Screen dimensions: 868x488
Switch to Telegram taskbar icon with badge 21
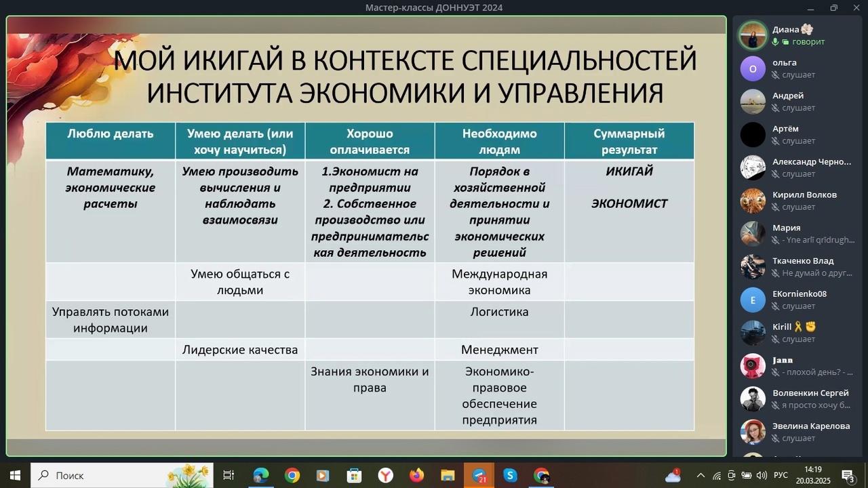(x=479, y=475)
